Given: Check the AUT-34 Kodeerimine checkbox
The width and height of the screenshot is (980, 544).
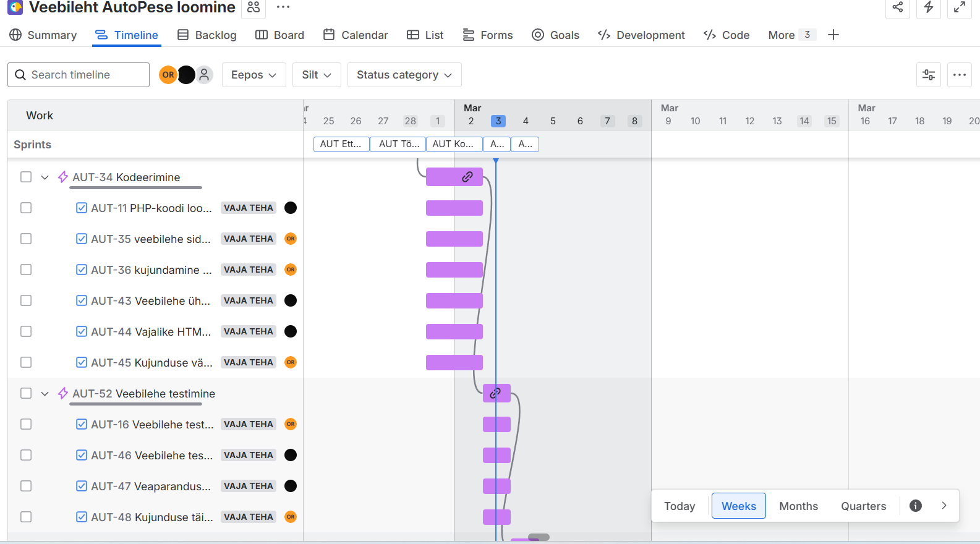Looking at the screenshot, I should [26, 177].
